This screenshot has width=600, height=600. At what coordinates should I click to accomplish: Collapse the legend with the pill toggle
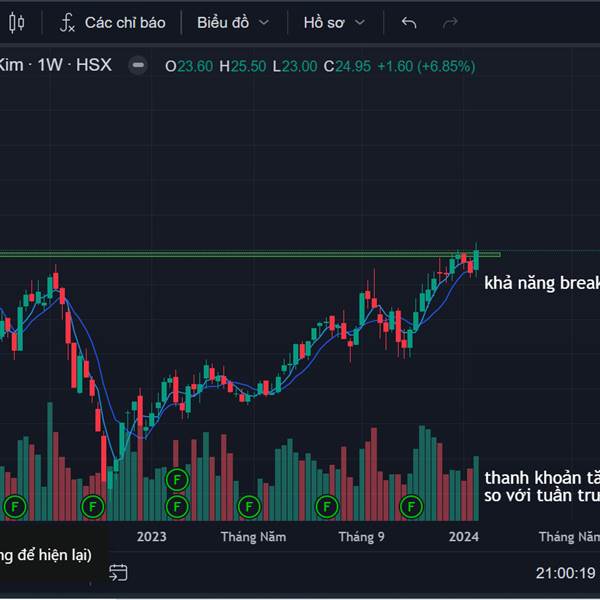[138, 65]
